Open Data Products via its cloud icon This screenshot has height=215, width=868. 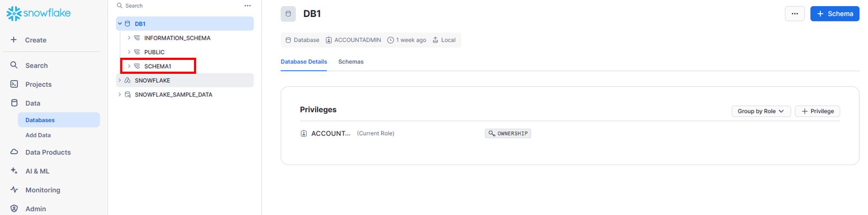click(14, 152)
